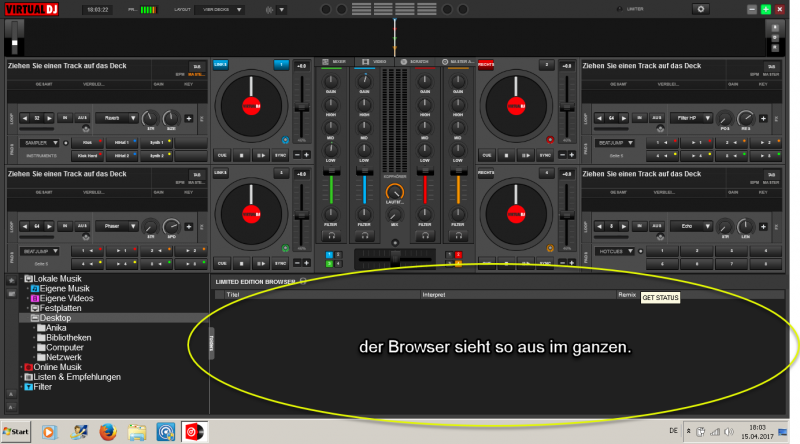Toggle headphone cue on red mixer channel

click(425, 235)
